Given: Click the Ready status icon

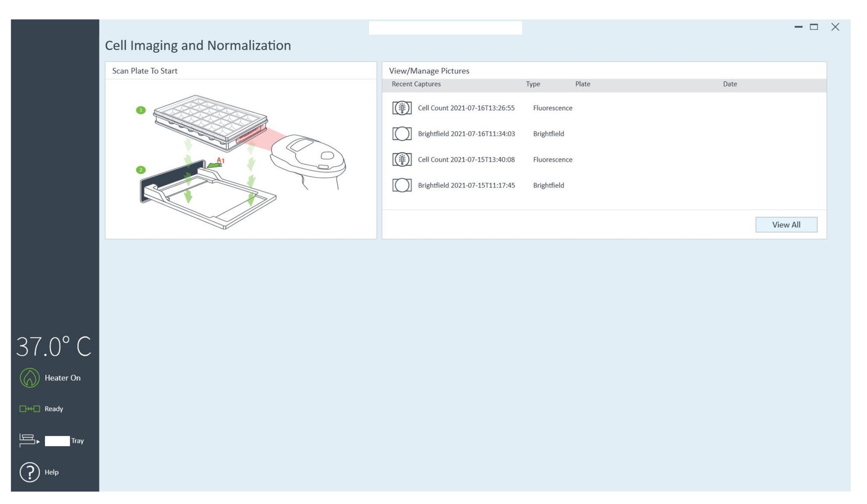Looking at the screenshot, I should pos(30,409).
